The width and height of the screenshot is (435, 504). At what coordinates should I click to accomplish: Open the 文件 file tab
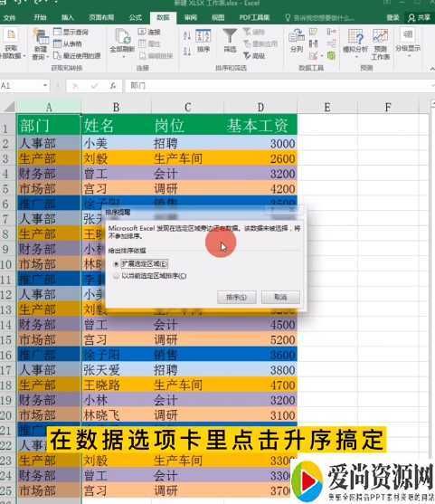[9, 18]
